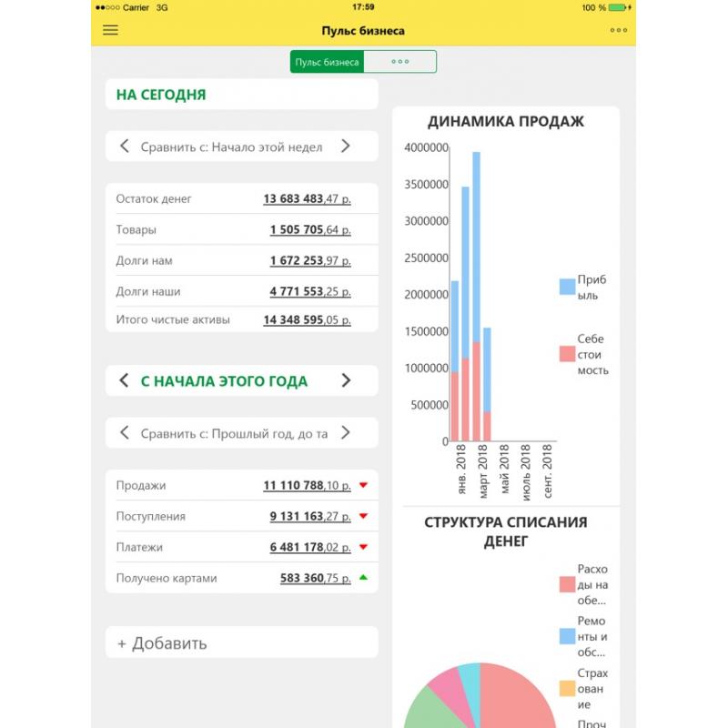Screen dimensions: 728x728
Task: Click the blue Прибыль legend swatch
Action: point(567,287)
